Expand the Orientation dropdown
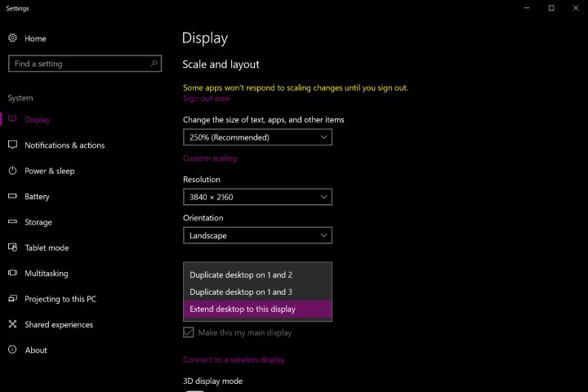Image resolution: width=588 pixels, height=392 pixels. [257, 235]
